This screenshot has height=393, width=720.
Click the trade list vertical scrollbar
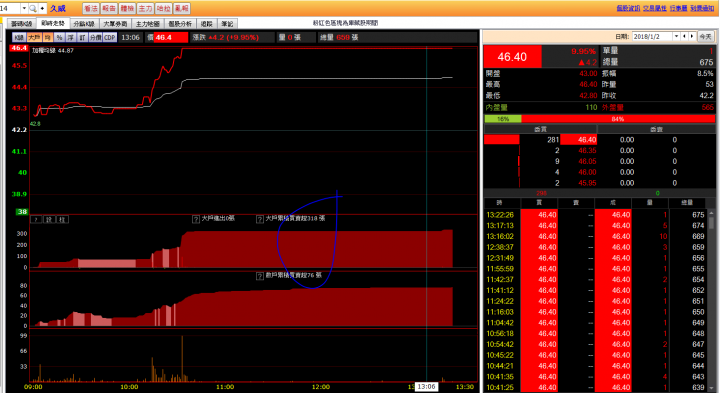(x=711, y=301)
